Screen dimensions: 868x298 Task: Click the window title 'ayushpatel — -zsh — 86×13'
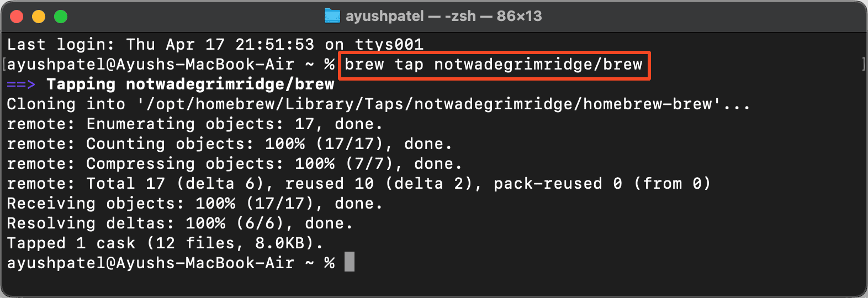(x=444, y=16)
